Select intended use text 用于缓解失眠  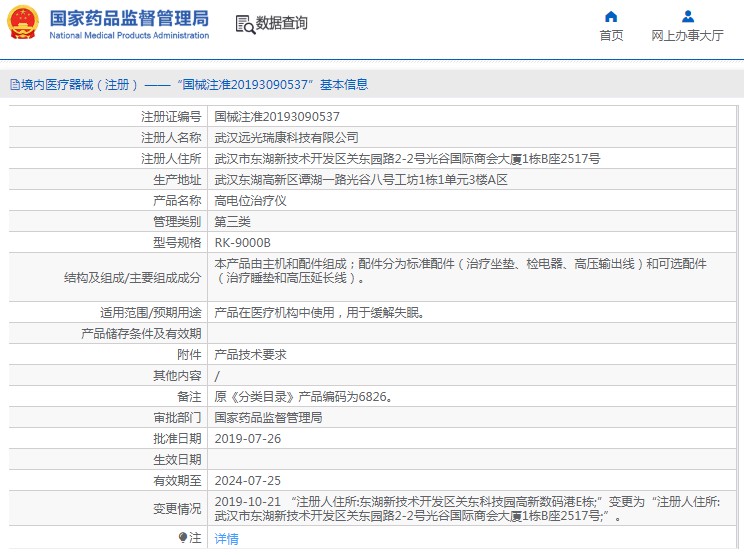[x=319, y=313]
